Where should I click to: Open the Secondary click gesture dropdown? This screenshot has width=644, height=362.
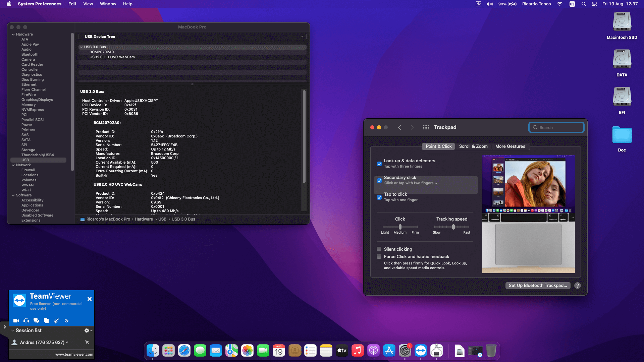click(436, 183)
